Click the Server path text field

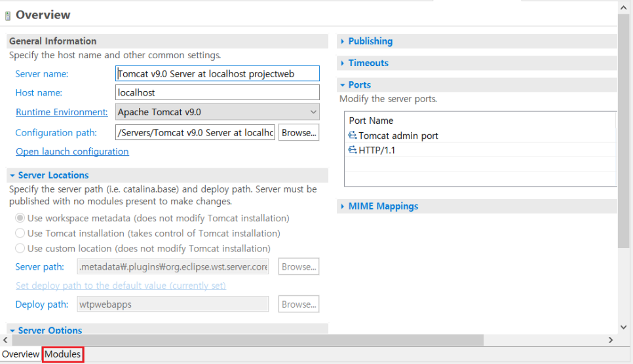tap(173, 266)
